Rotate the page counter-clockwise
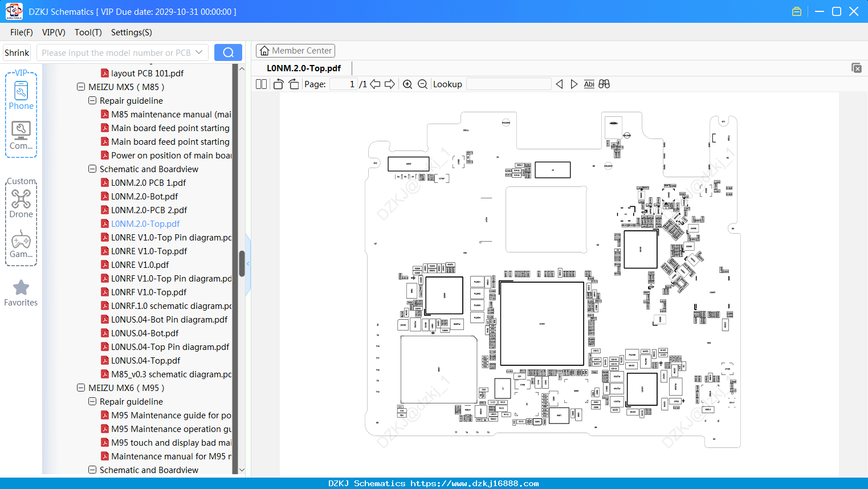Image resolution: width=868 pixels, height=489 pixels. point(278,84)
